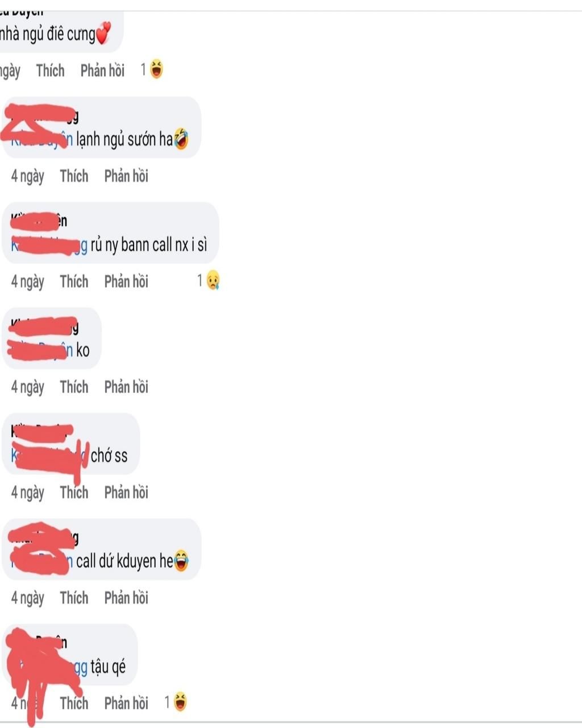The width and height of the screenshot is (582, 728).
Task: Reply to the 'tậu qé' comment
Action: (x=126, y=703)
